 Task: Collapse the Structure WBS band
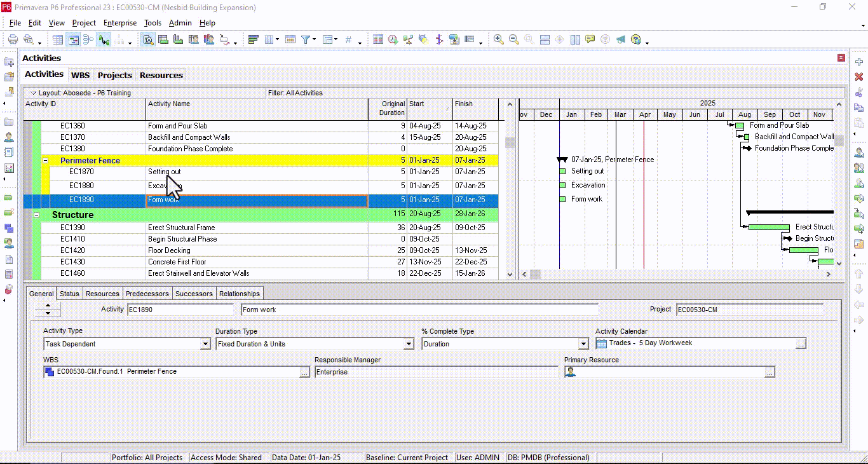37,215
